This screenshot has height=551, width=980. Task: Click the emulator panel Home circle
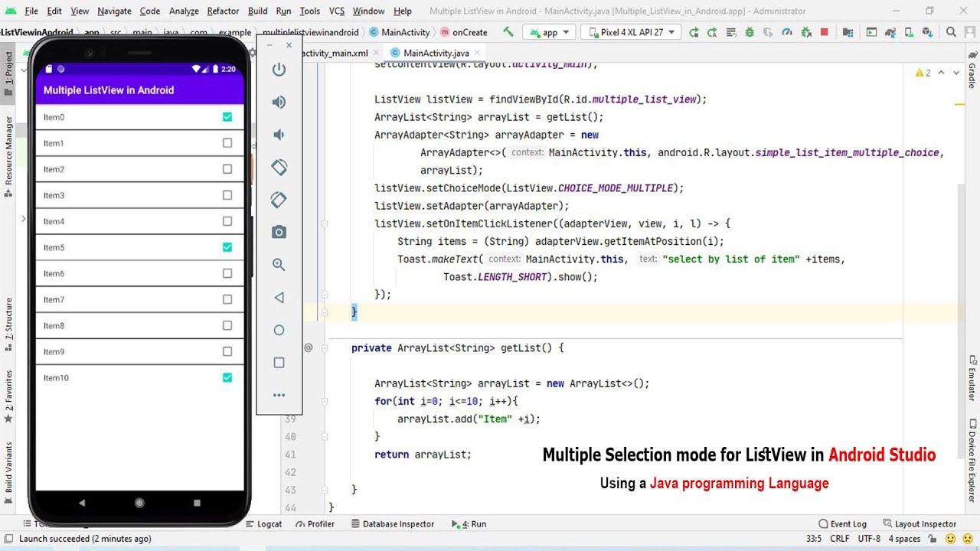click(x=279, y=330)
